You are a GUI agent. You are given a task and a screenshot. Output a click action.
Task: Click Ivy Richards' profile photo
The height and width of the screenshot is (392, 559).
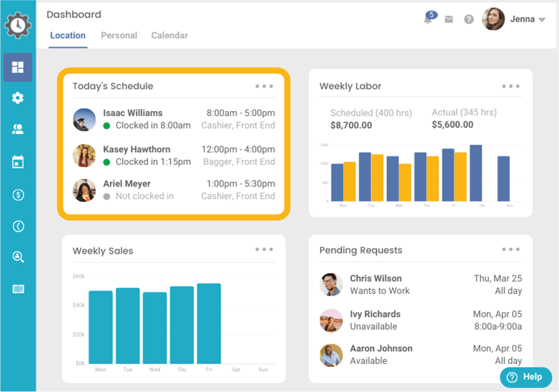point(331,320)
